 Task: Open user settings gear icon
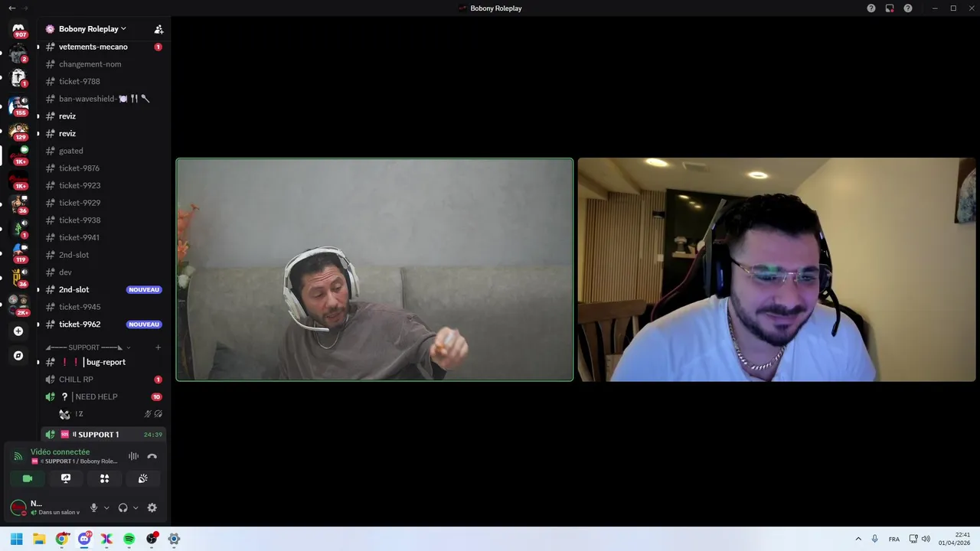pyautogui.click(x=152, y=507)
